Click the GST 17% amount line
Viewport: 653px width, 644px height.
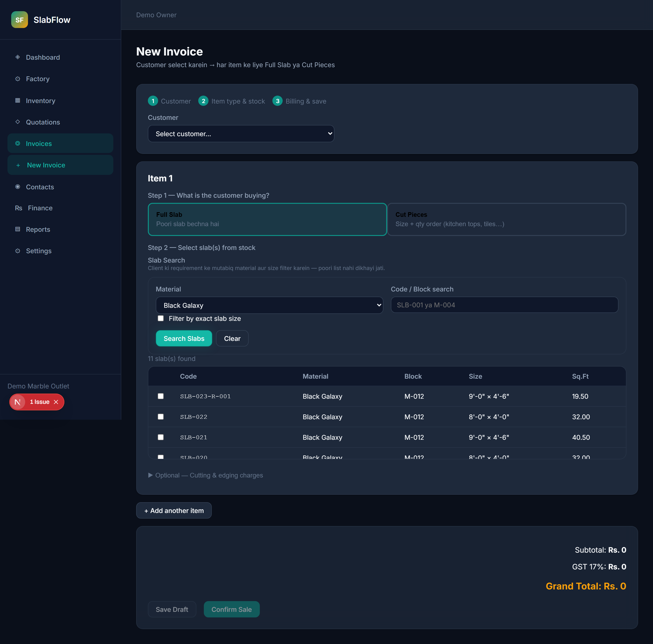(x=599, y=567)
